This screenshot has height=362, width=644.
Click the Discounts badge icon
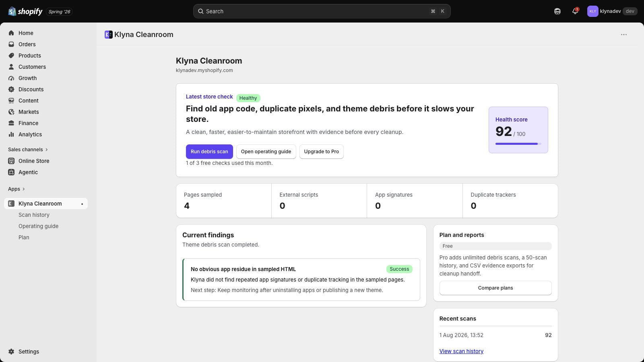[11, 89]
